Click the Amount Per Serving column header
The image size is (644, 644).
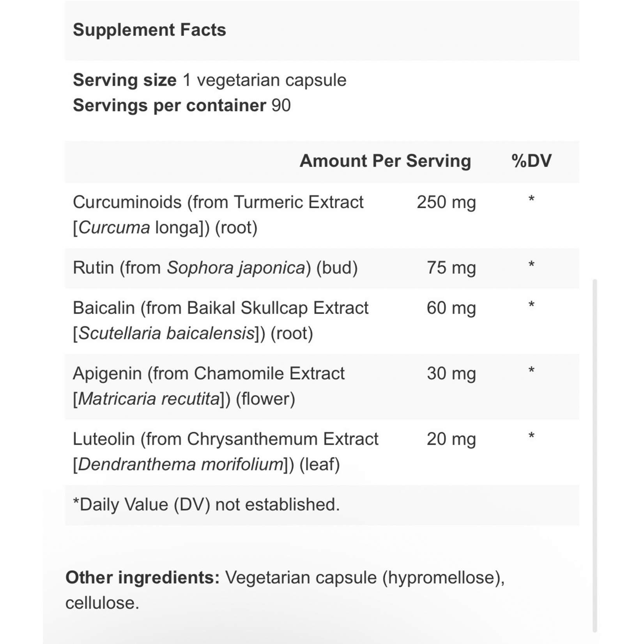[x=385, y=161]
